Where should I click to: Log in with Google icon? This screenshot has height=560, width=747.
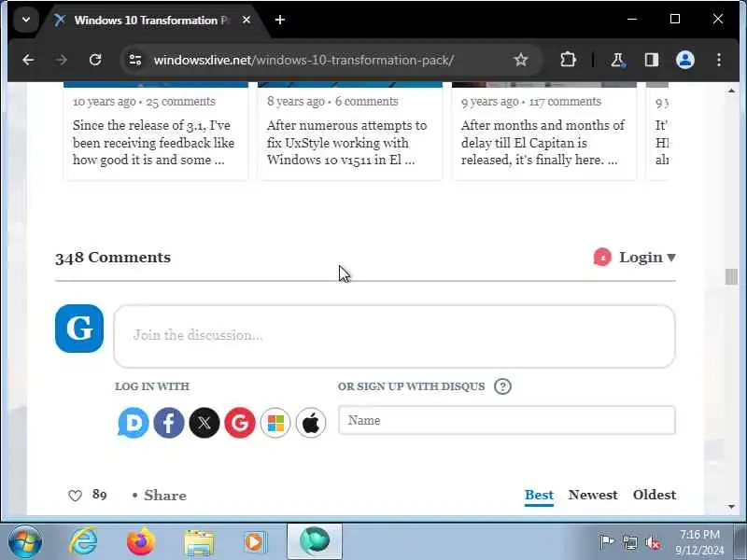click(x=240, y=423)
